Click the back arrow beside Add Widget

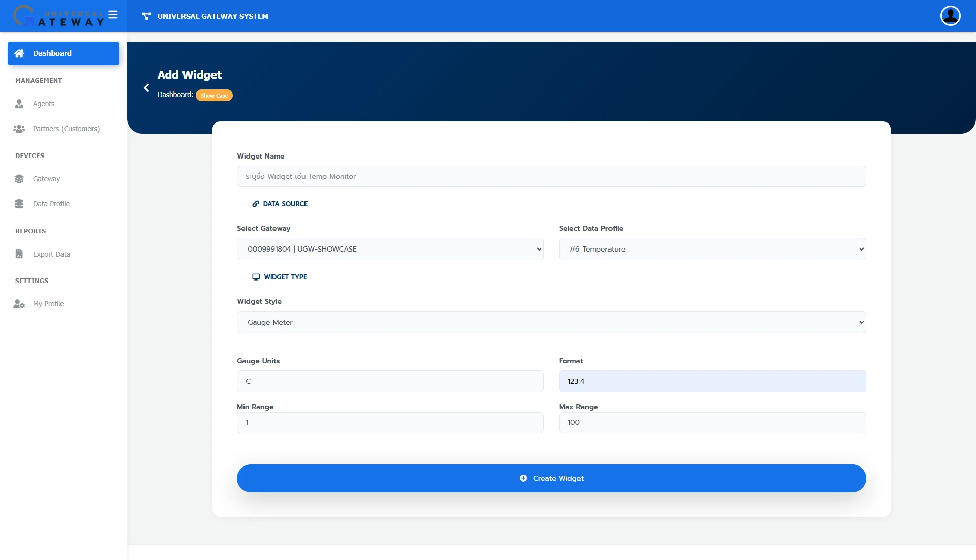click(x=146, y=88)
